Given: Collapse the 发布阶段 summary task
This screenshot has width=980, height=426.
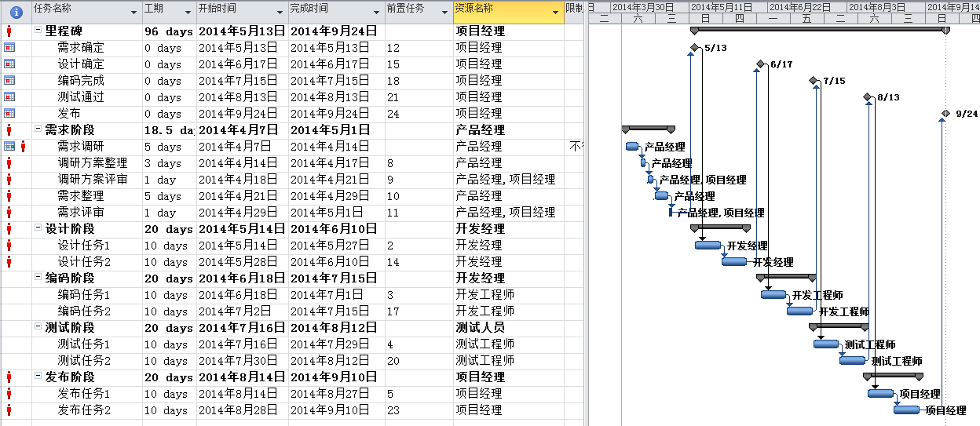Looking at the screenshot, I should (38, 377).
